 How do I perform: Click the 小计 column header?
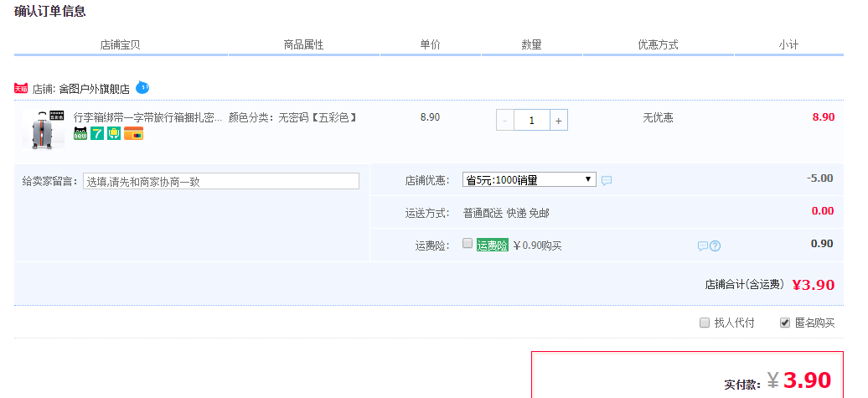[x=788, y=45]
